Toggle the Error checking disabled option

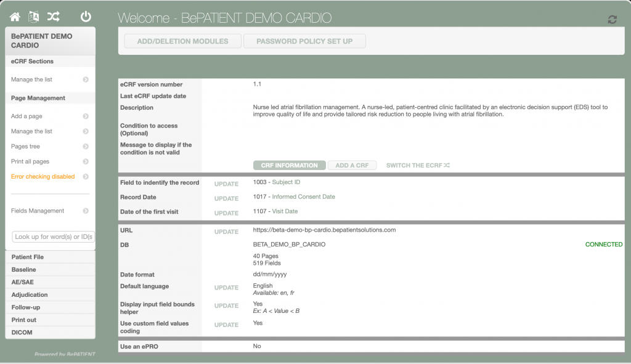pos(43,177)
